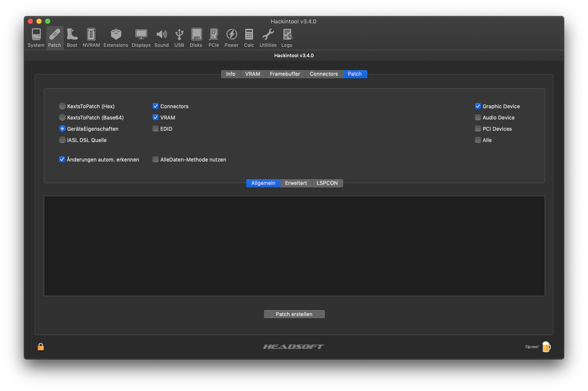
Task: Open the NVRAM section
Action: coord(91,38)
